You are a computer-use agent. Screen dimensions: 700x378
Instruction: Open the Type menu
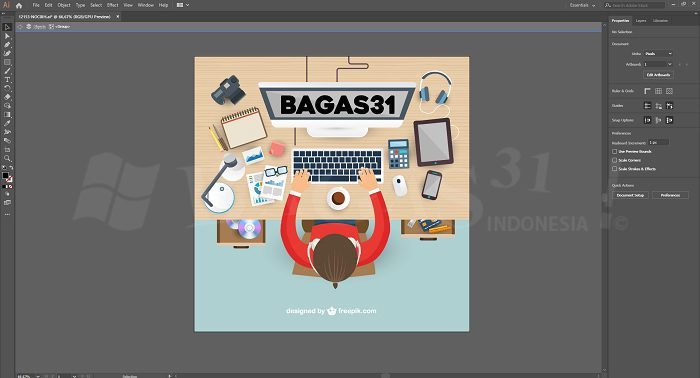point(80,5)
